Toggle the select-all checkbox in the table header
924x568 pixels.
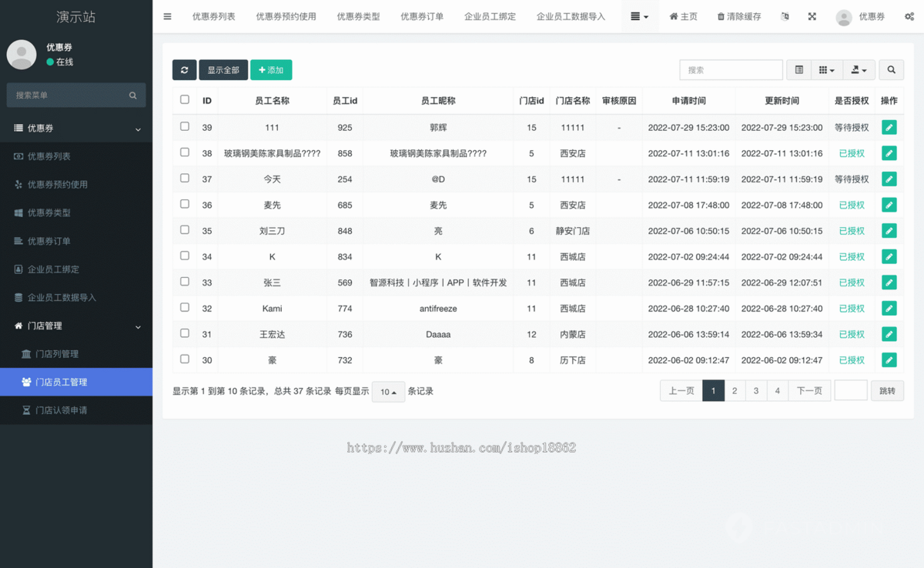184,99
